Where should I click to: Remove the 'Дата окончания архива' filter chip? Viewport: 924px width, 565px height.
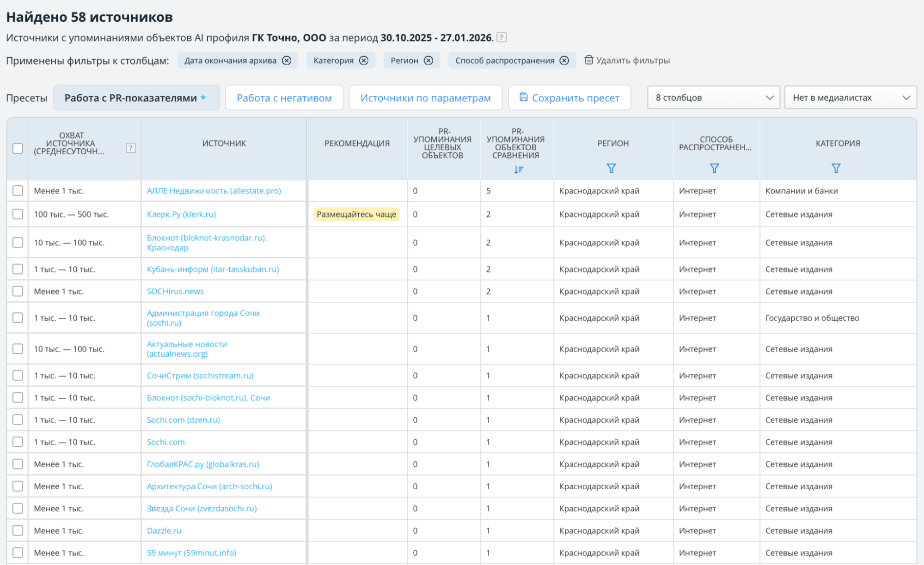pos(287,61)
